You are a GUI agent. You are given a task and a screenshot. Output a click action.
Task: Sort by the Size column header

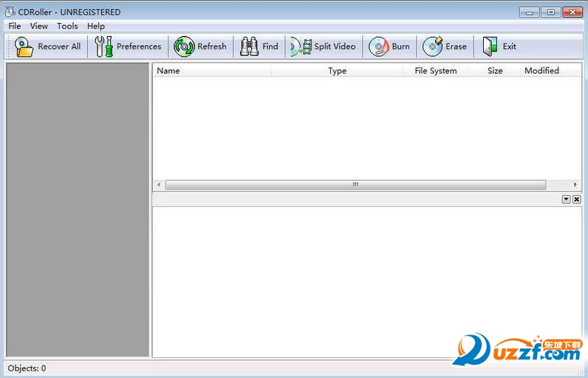tap(495, 70)
